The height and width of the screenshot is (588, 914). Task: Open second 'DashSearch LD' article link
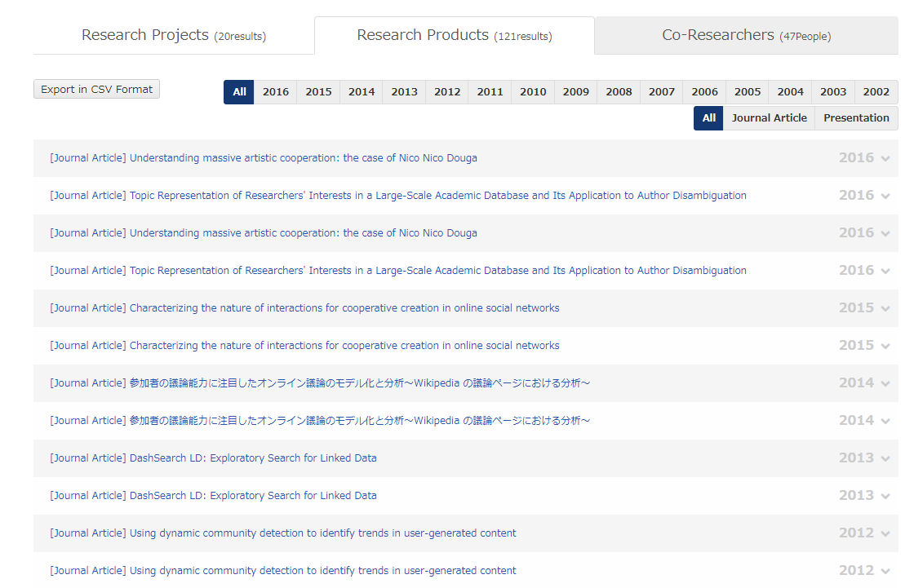(213, 495)
